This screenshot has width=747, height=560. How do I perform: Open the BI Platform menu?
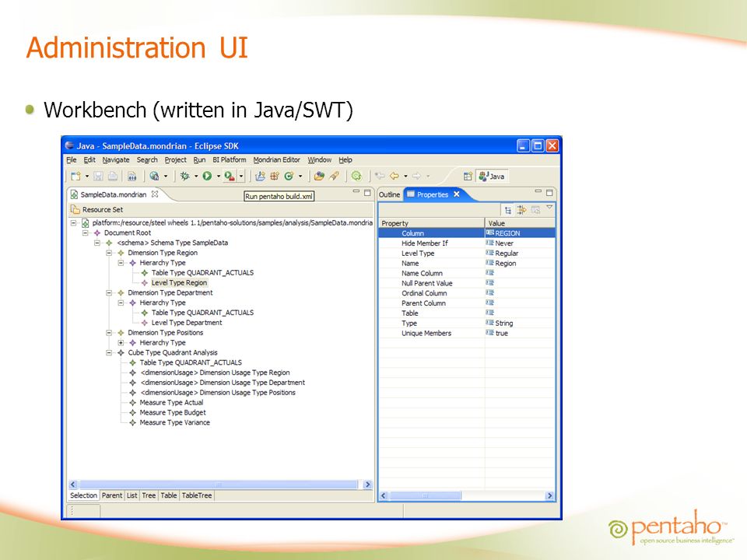(x=229, y=160)
